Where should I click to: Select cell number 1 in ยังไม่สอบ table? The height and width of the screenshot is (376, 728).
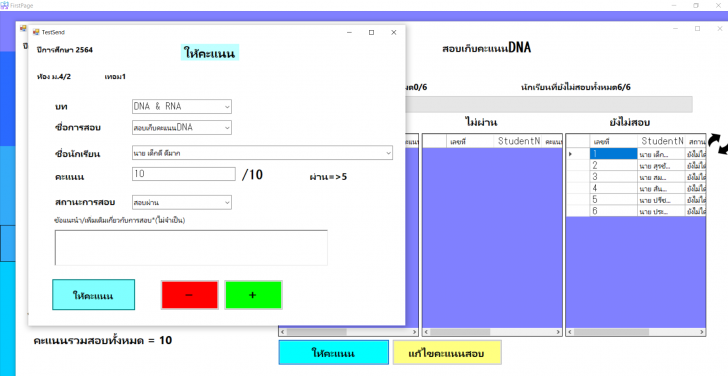pos(613,154)
